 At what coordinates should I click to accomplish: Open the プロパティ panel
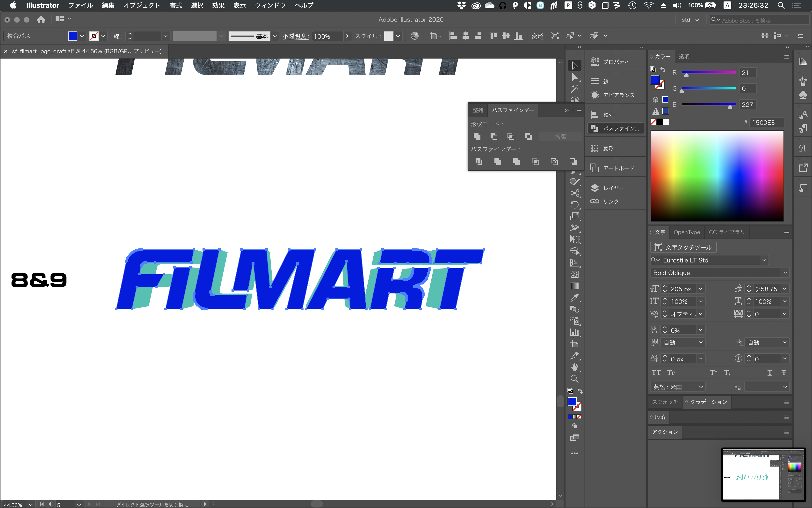[615, 61]
